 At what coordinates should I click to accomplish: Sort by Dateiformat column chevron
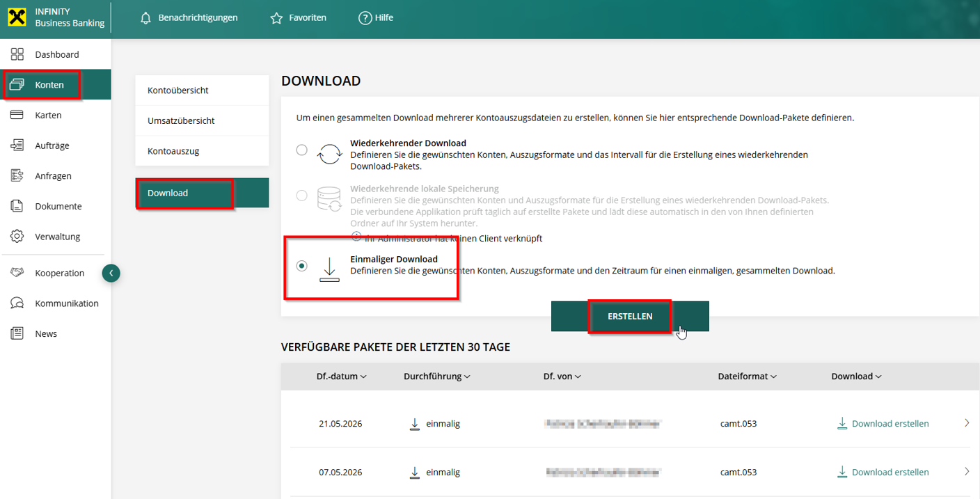click(774, 377)
